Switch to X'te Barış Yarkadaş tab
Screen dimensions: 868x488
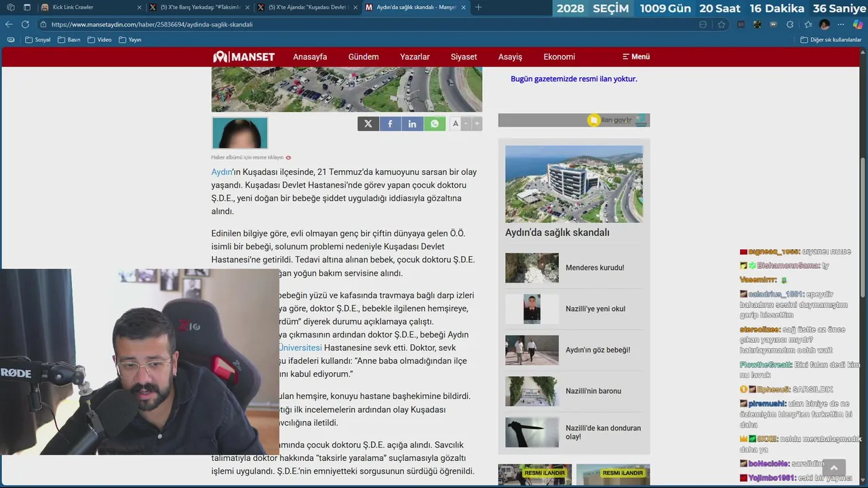coord(198,7)
